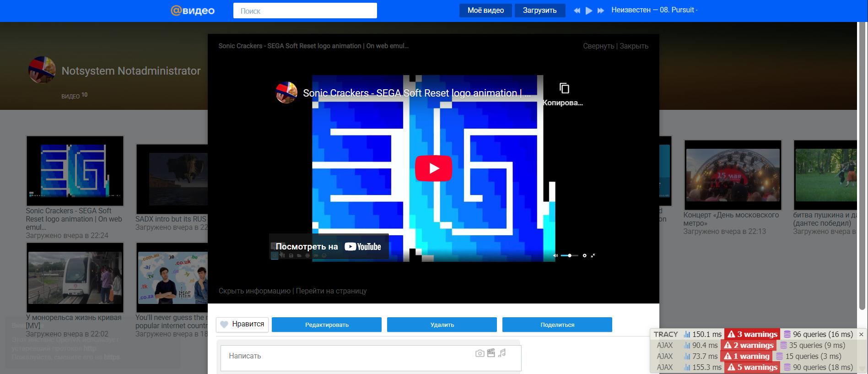The height and width of the screenshot is (374, 868).
Task: Click the '35 queries (9 ms)' debug panel
Action: tap(812, 345)
